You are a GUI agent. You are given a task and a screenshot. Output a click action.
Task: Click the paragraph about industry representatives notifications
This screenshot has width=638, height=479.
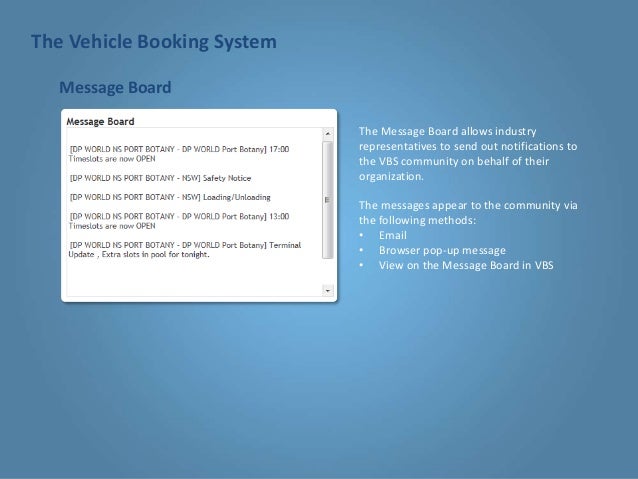[468, 154]
